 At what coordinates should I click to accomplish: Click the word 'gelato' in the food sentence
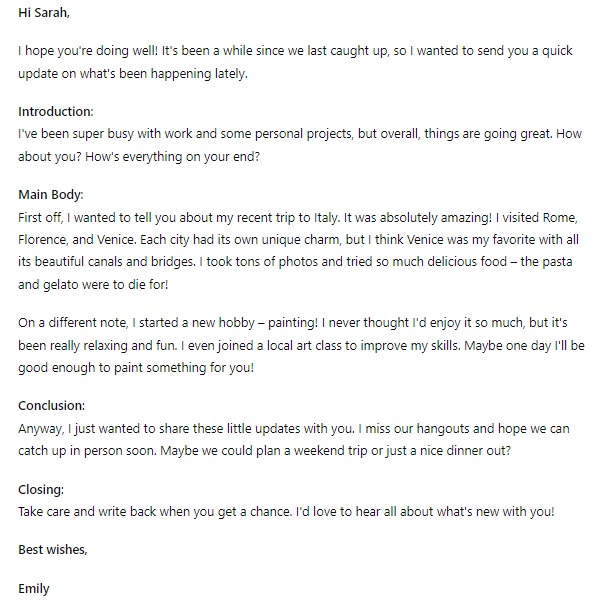[x=61, y=284]
